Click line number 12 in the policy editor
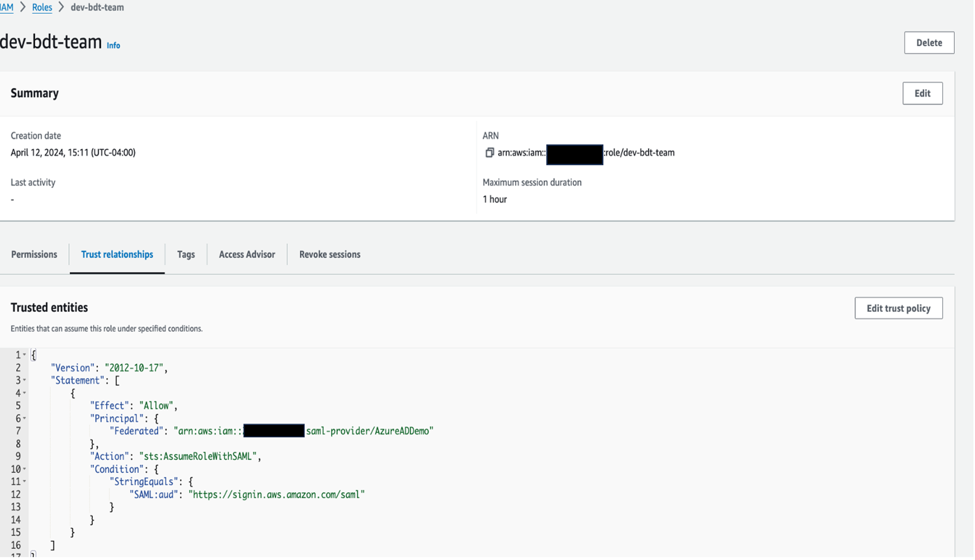Screen dimensions: 975x560 16,494
